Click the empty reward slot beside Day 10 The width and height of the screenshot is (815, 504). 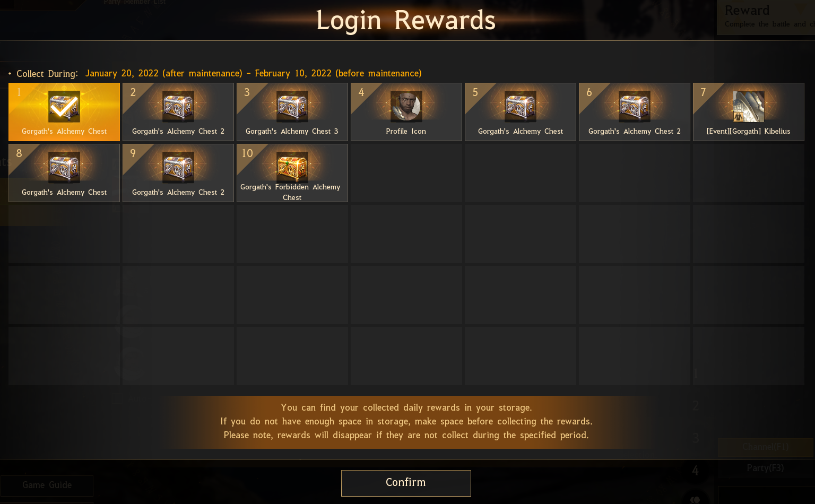point(406,173)
